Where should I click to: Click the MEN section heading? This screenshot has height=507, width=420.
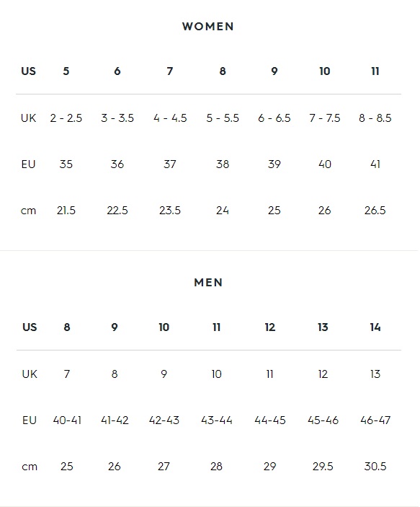pyautogui.click(x=208, y=283)
